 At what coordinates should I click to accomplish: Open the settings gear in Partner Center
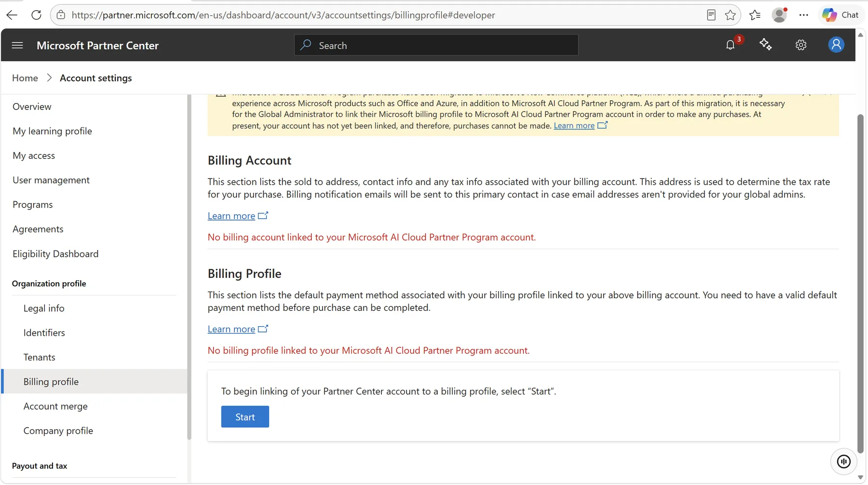click(801, 45)
